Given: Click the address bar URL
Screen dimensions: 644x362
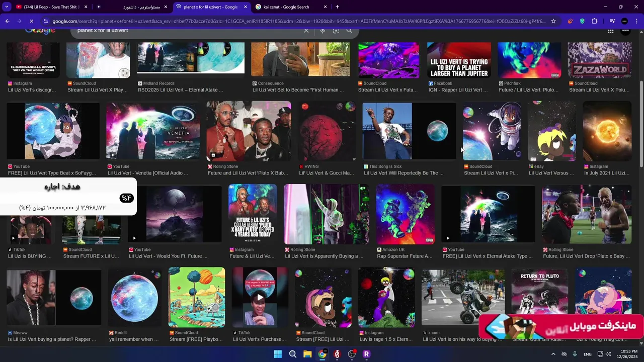Looking at the screenshot, I should tap(299, 21).
